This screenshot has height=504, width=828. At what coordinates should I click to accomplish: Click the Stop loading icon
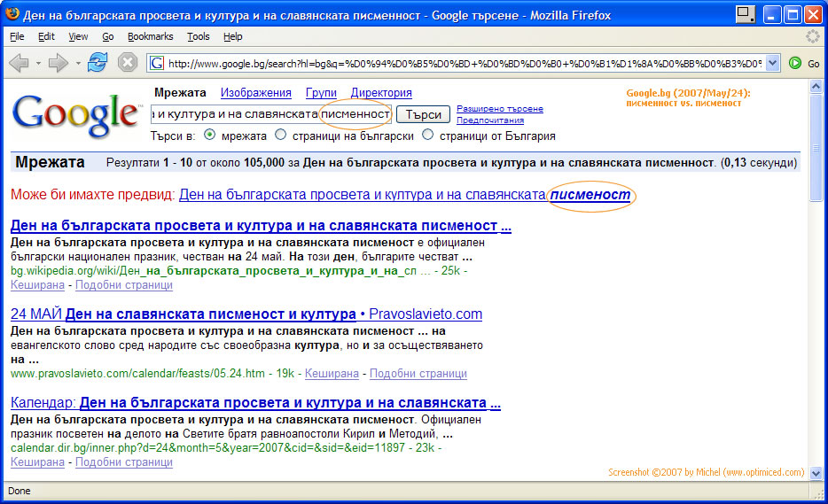coord(128,63)
